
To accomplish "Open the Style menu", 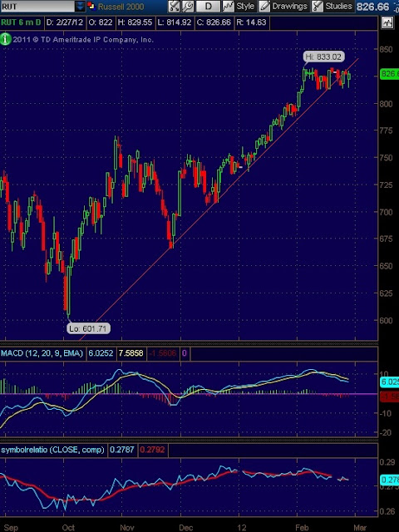I will (x=239, y=6).
